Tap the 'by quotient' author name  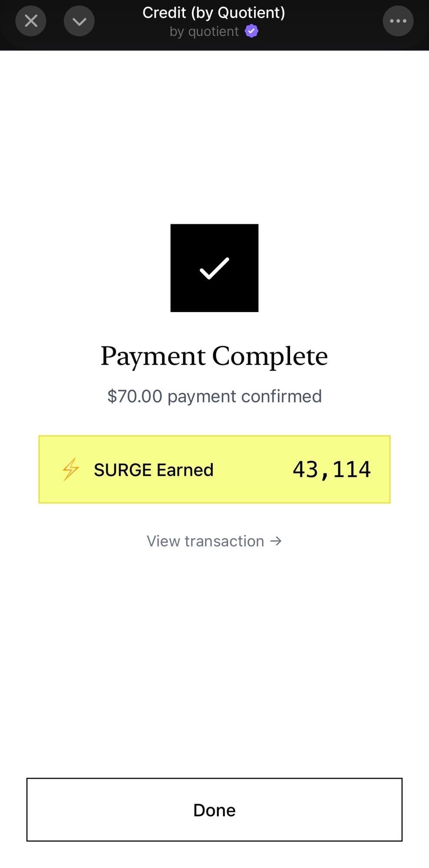204,31
